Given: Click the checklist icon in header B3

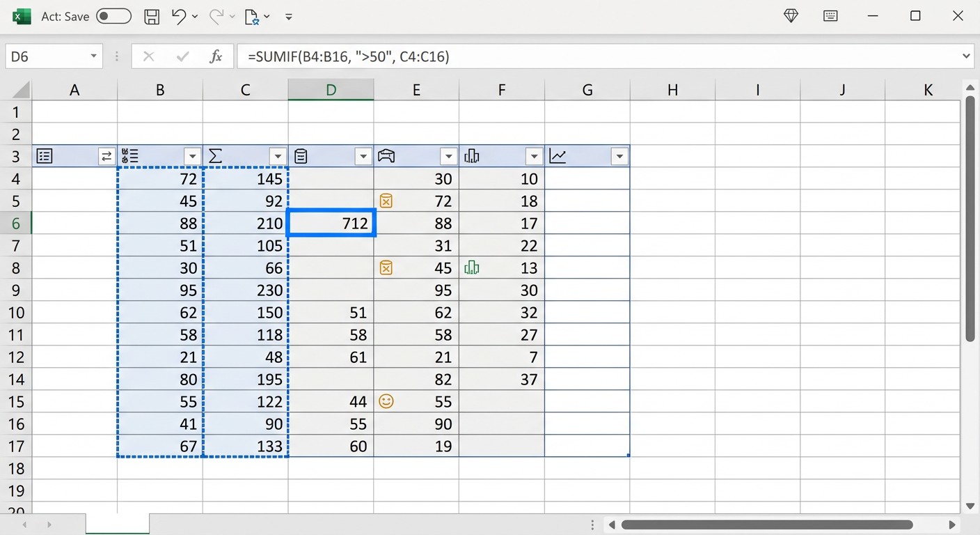Looking at the screenshot, I should point(129,156).
